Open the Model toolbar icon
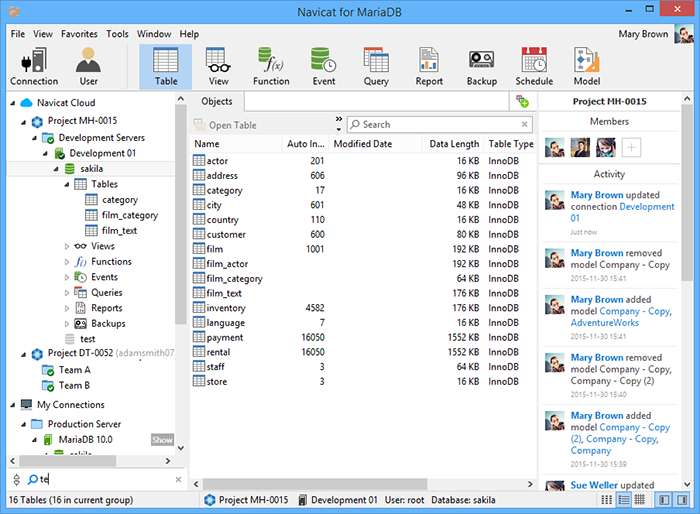The height and width of the screenshot is (514, 700). tap(587, 67)
